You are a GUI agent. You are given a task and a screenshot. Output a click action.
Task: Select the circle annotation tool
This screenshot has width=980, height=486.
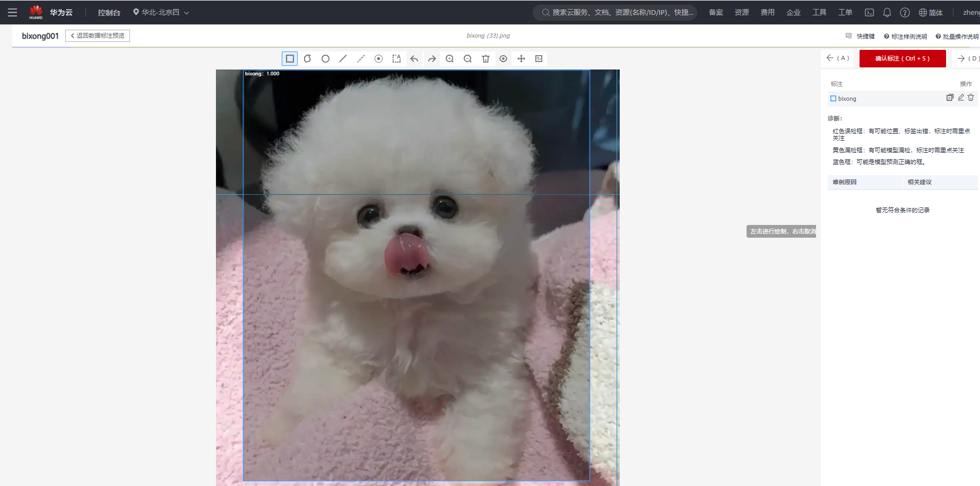click(325, 59)
